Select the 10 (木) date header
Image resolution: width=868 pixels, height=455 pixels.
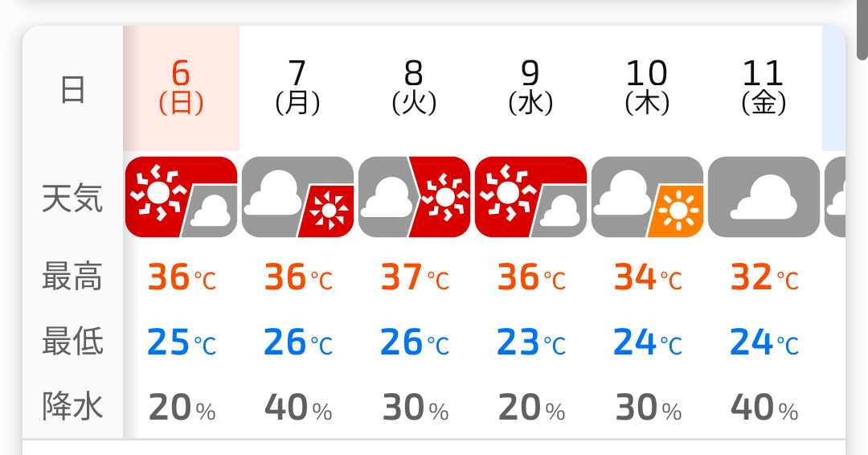coord(647,88)
